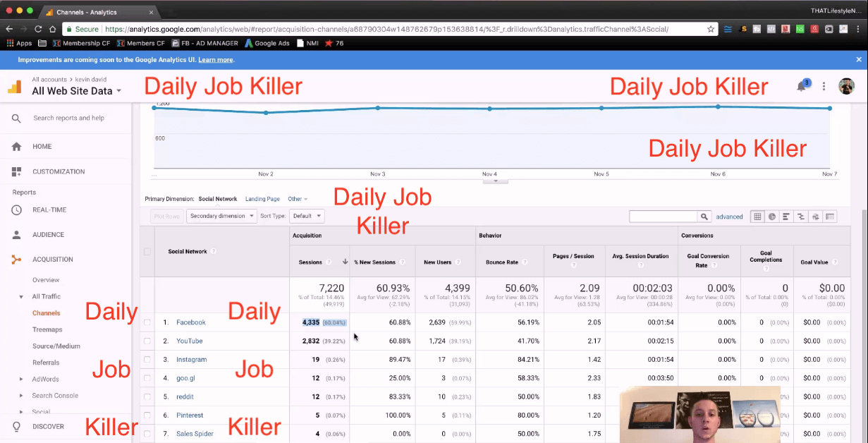This screenshot has height=443, width=868.
Task: Click the Nov 4 data point on chart
Action: pyautogui.click(x=489, y=109)
